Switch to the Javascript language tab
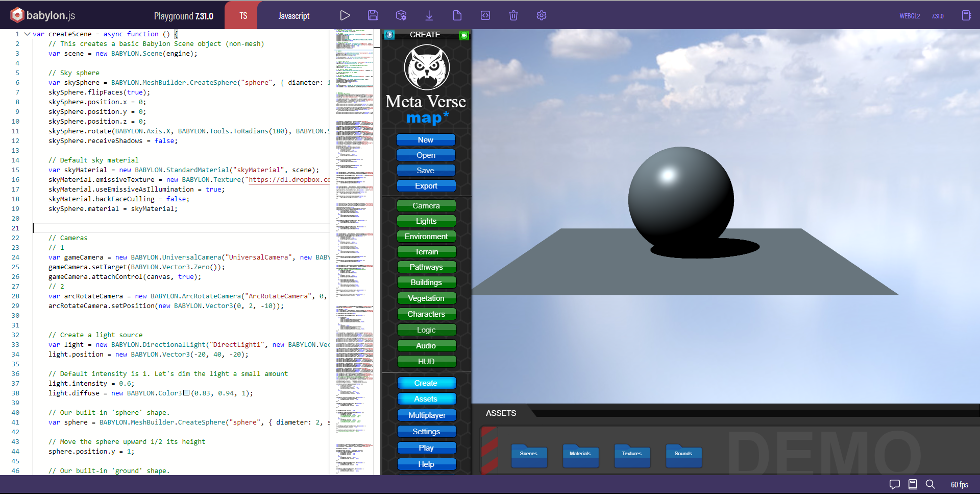 [294, 16]
